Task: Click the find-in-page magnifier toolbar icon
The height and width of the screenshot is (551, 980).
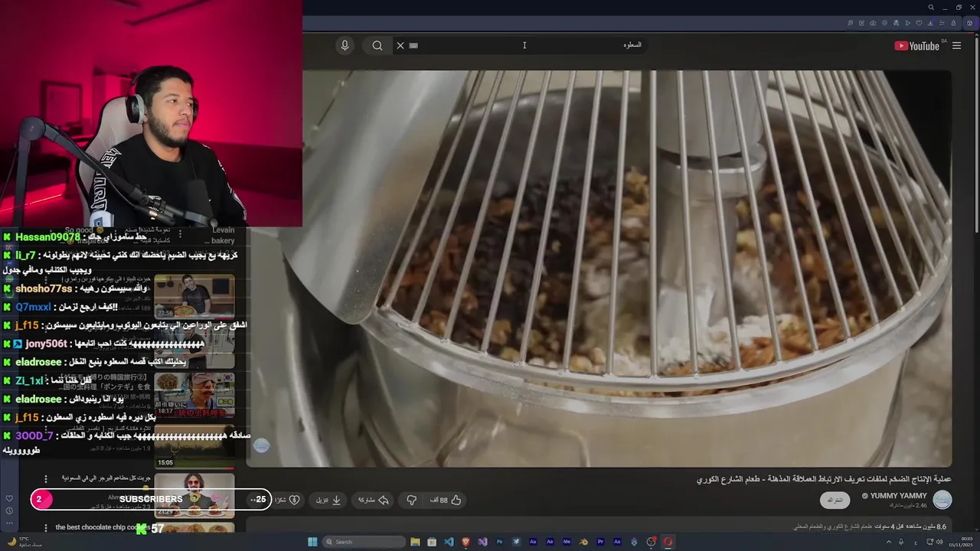Action: [850, 23]
